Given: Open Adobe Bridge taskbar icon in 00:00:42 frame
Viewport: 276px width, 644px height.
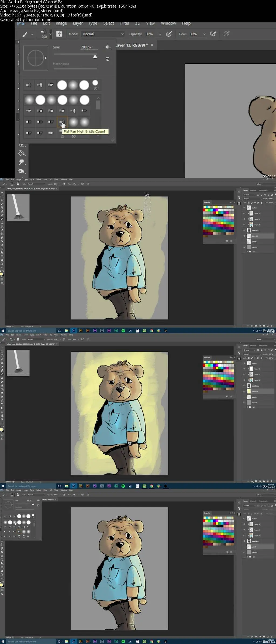Looking at the screenshot, I should pos(81,331).
